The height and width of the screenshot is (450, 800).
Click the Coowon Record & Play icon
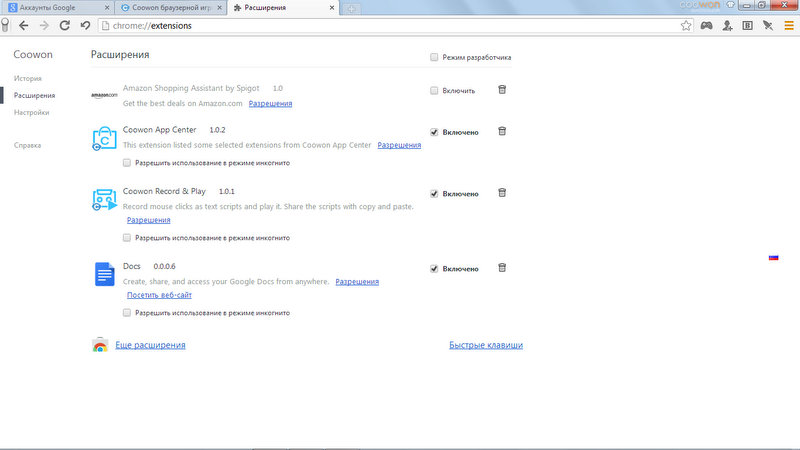coord(104,199)
